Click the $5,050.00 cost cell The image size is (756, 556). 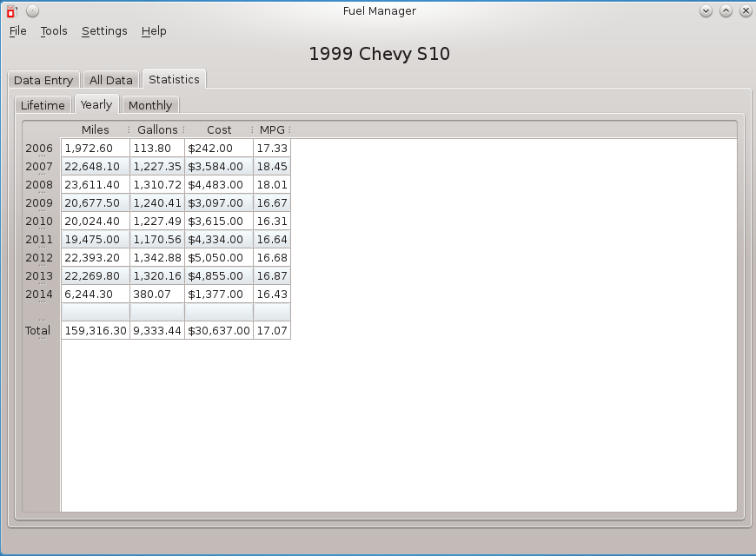219,258
